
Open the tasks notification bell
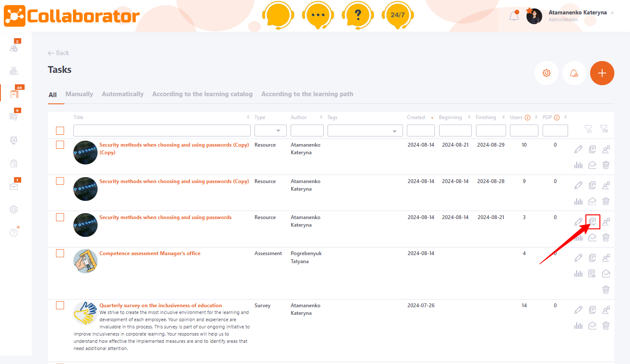(574, 73)
